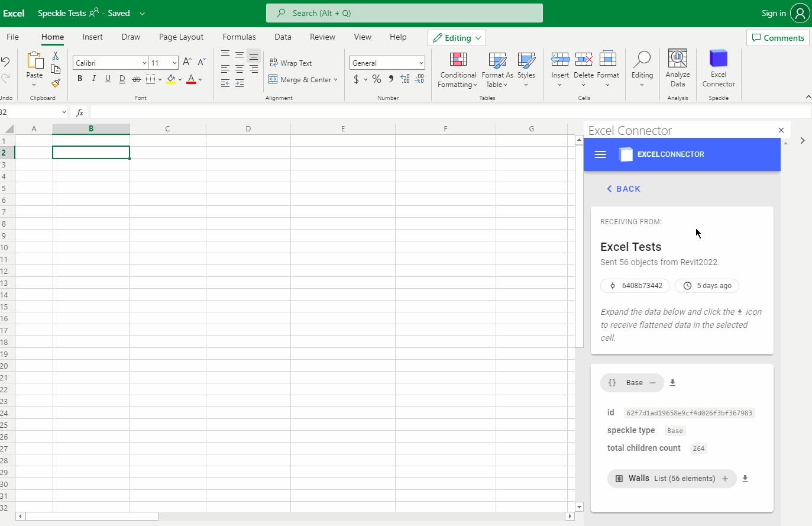Click Decrease Decimal icon
Viewport: 812px width, 526px height.
coord(419,79)
